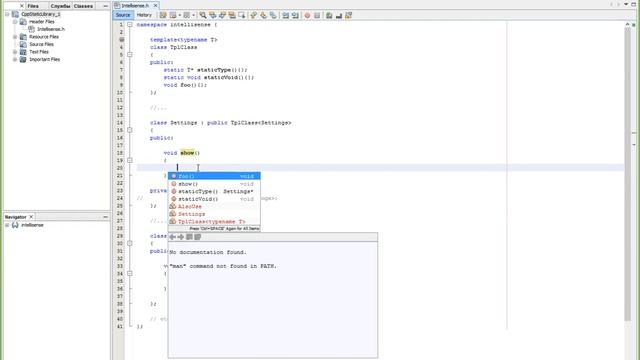
Task: Switch to History view tab
Action: (x=144, y=15)
